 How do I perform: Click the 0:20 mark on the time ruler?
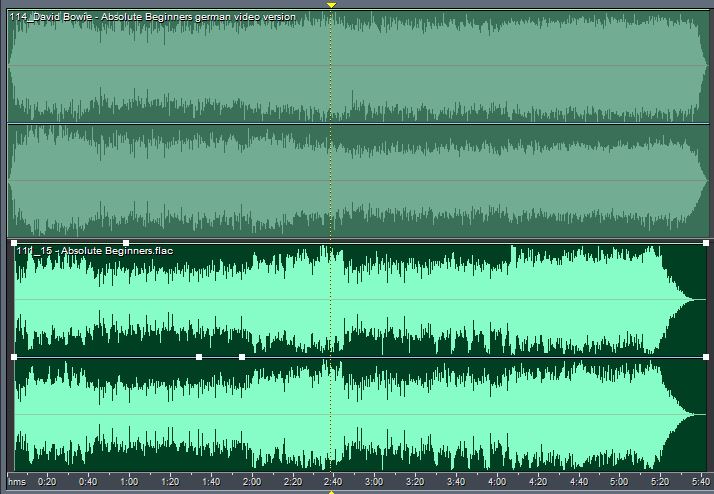coord(46,481)
